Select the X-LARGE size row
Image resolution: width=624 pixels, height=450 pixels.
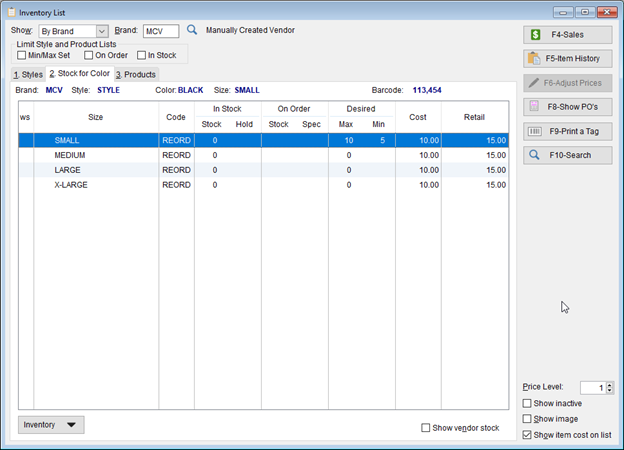(71, 185)
